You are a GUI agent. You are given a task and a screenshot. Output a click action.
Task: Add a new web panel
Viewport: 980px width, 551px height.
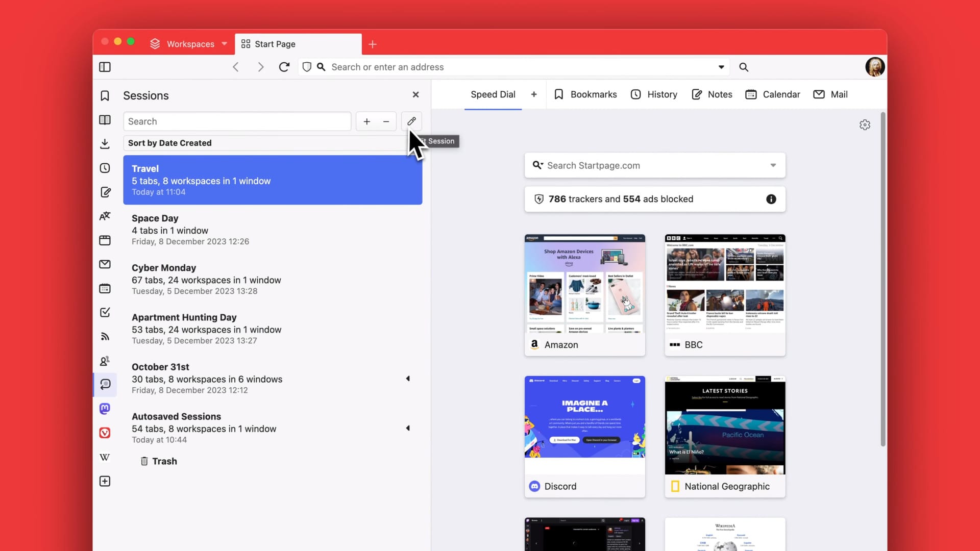click(105, 481)
